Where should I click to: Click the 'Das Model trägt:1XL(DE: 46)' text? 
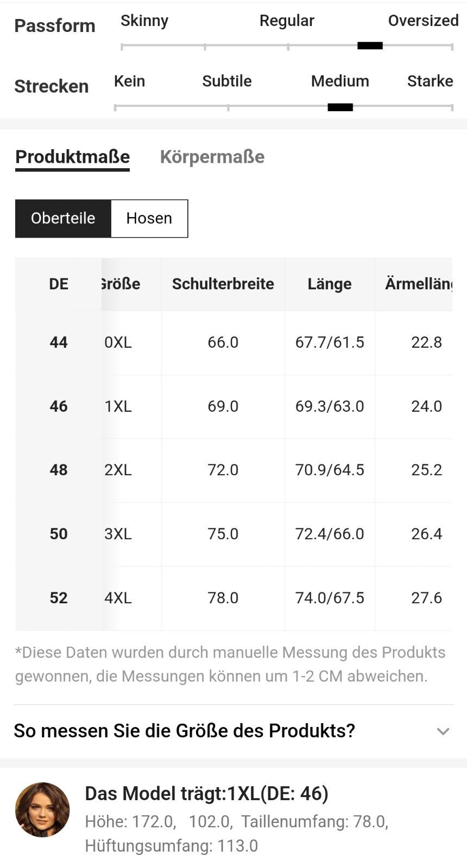[x=207, y=794]
